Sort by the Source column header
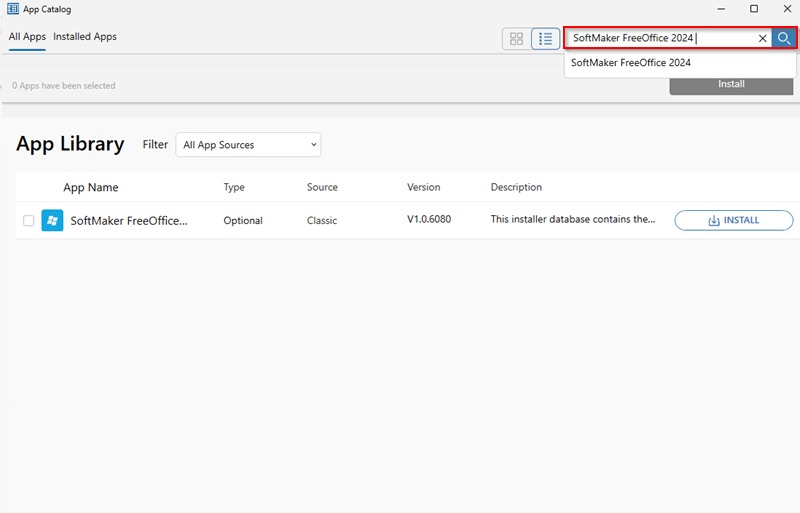 pyautogui.click(x=322, y=187)
